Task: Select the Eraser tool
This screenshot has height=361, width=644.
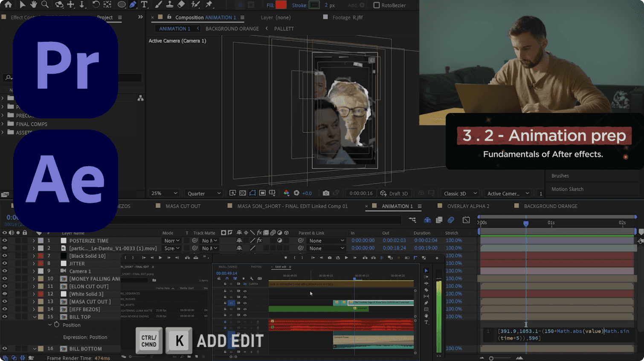Action: (x=181, y=5)
